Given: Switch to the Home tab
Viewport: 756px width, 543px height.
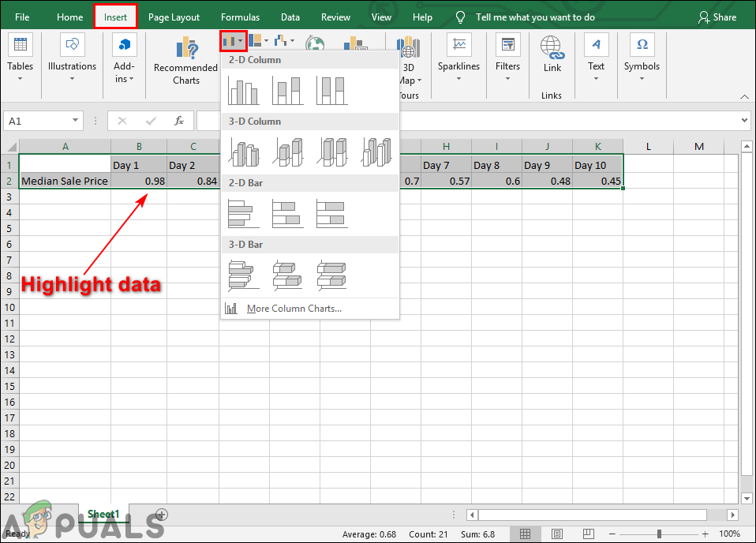Looking at the screenshot, I should click(x=70, y=17).
